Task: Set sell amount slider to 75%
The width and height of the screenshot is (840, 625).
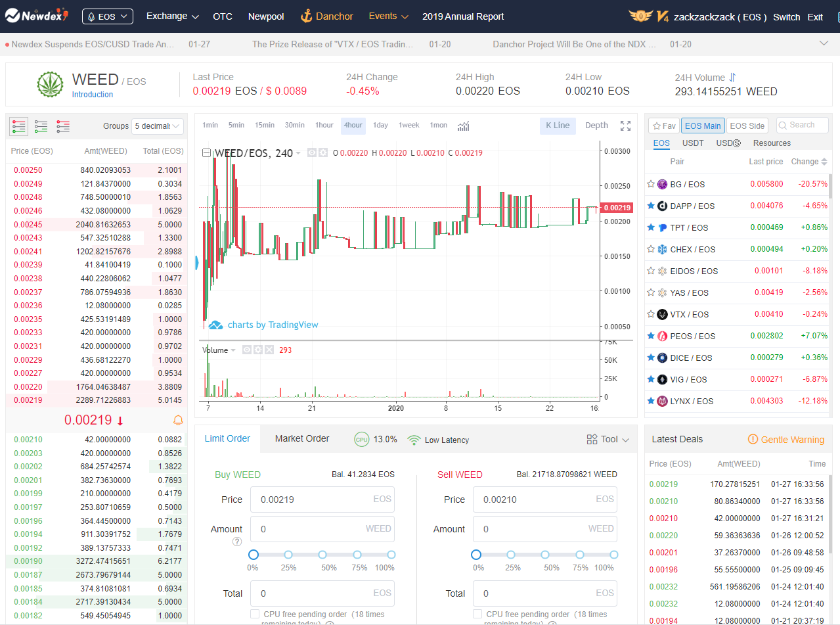Action: pos(580,555)
